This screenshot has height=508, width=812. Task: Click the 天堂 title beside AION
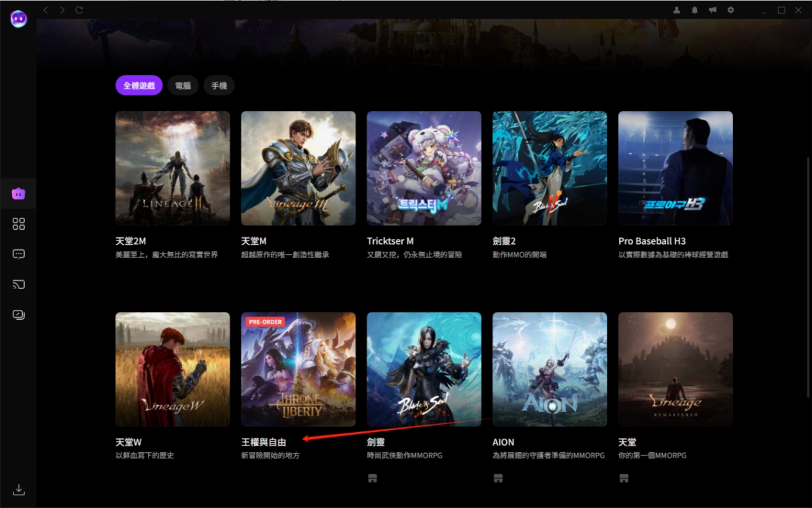click(627, 442)
